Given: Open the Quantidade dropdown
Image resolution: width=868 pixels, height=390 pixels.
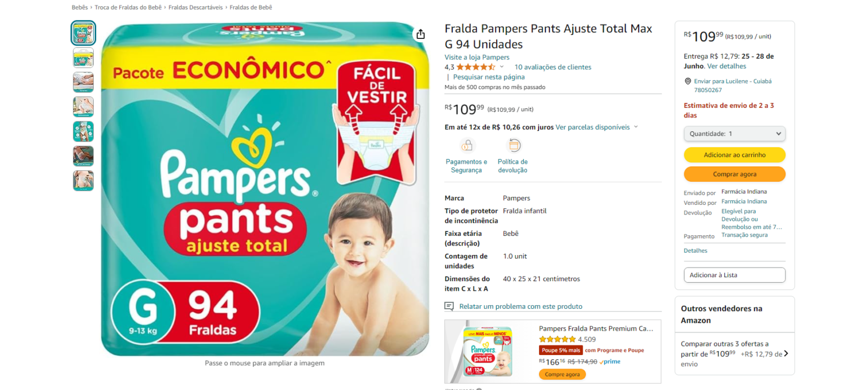Looking at the screenshot, I should tap(735, 134).
